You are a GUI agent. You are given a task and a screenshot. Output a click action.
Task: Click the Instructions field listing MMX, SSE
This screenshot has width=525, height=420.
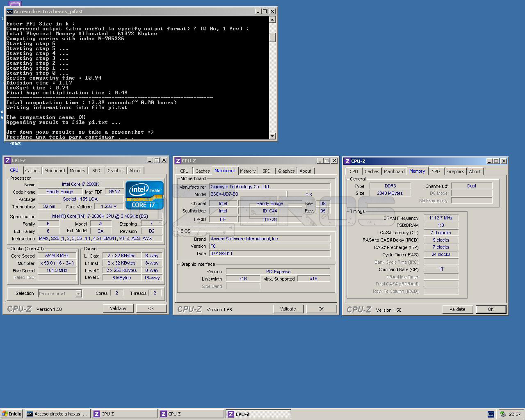[x=100, y=238]
